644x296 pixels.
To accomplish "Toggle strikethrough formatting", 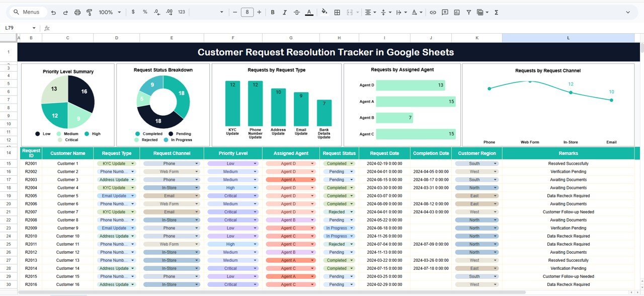I will pos(297,12).
